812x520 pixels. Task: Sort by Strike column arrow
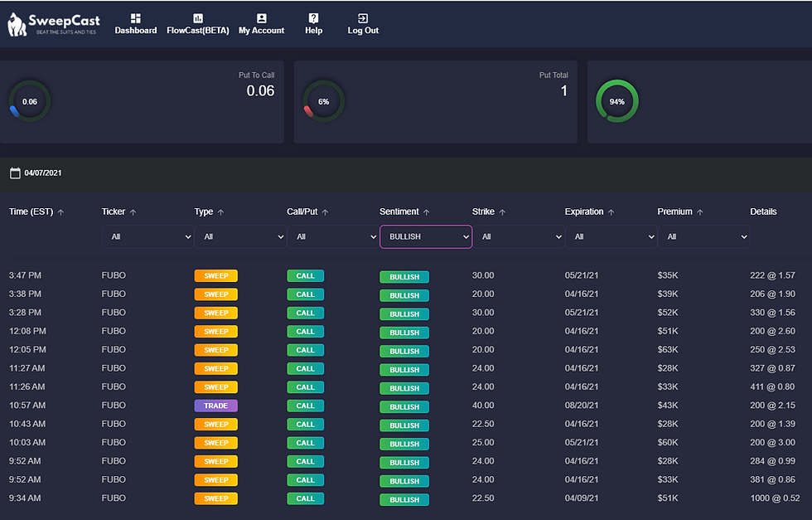point(502,212)
